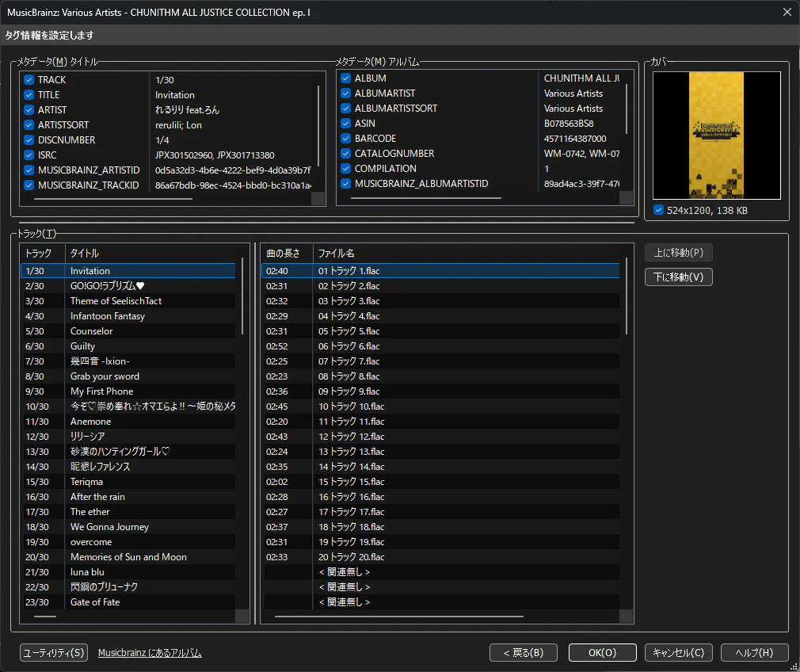800x672 pixels.
Task: Toggle the ARTIST metadata checkbox
Action: click(29, 110)
